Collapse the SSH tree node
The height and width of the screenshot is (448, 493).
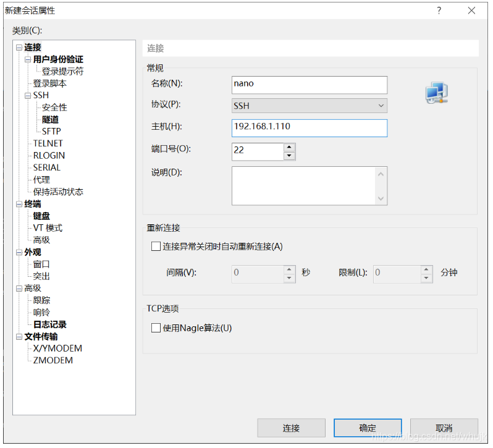point(28,96)
